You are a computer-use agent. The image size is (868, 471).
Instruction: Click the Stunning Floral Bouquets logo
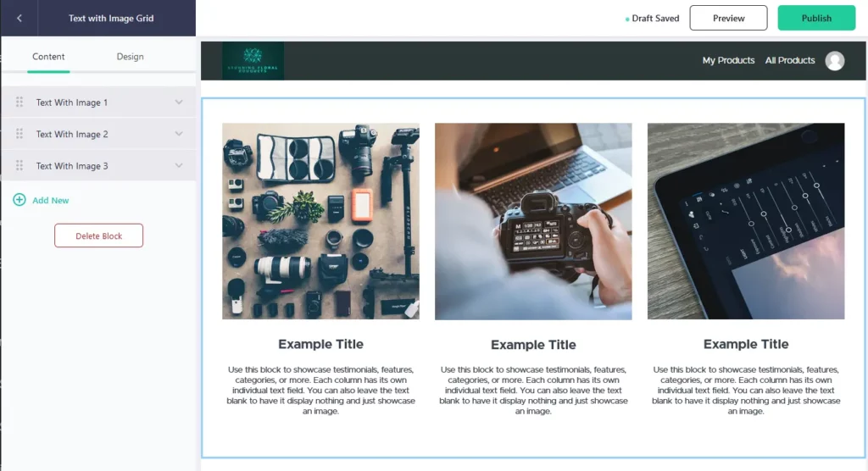tap(253, 61)
